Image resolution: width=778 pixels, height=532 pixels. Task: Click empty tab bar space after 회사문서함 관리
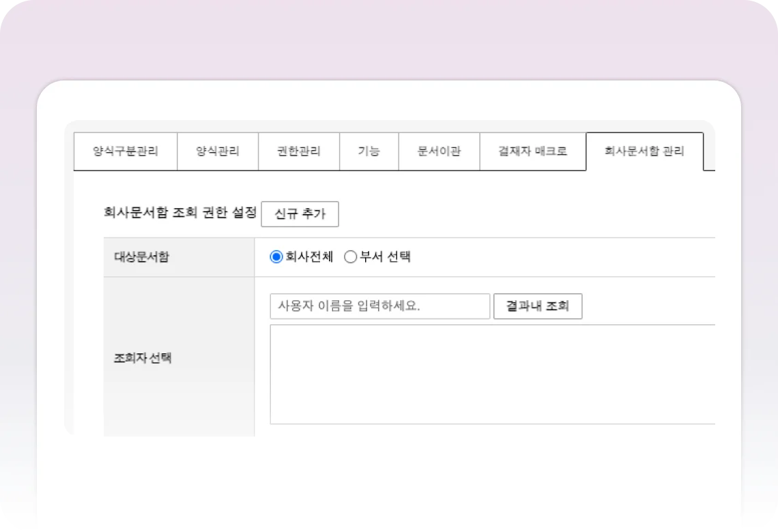[x=709, y=151]
